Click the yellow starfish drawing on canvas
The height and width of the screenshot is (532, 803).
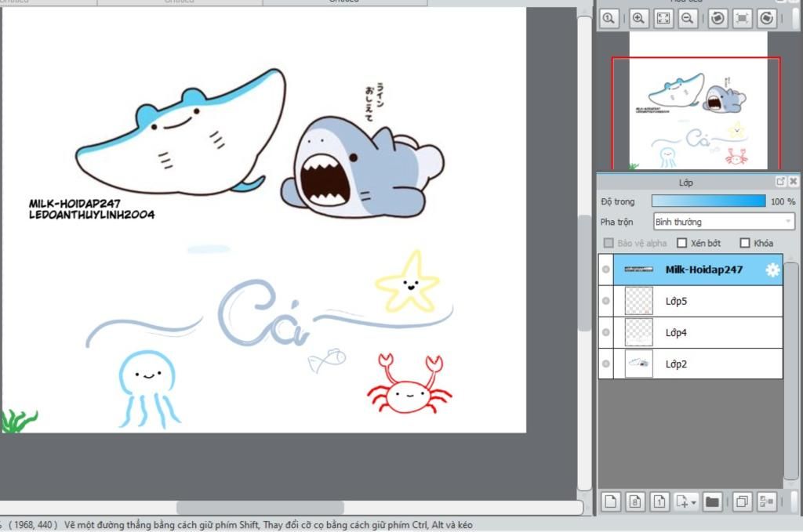pos(408,282)
